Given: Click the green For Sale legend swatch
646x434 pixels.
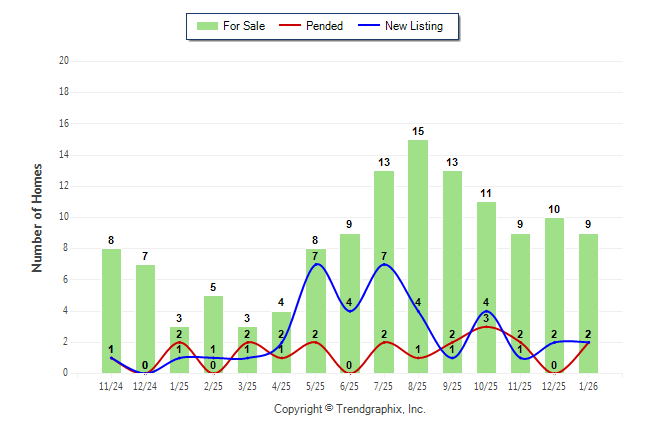Looking at the screenshot, I should (x=208, y=26).
